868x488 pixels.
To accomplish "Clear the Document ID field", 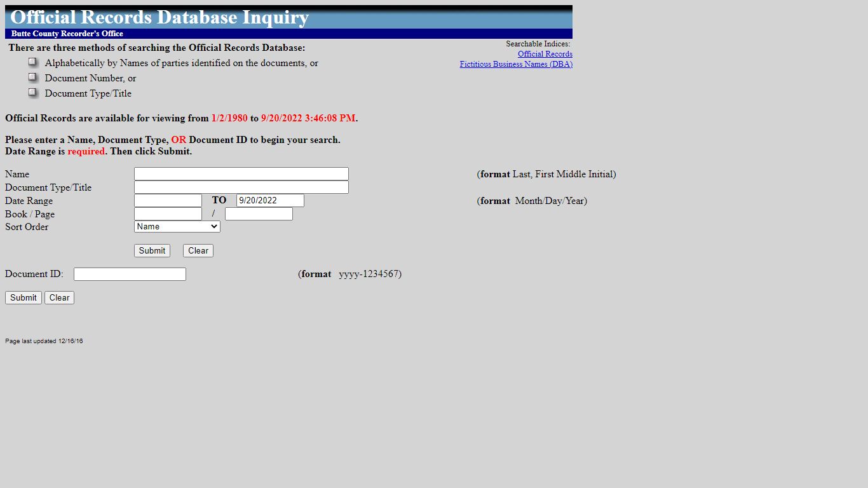I will [59, 298].
